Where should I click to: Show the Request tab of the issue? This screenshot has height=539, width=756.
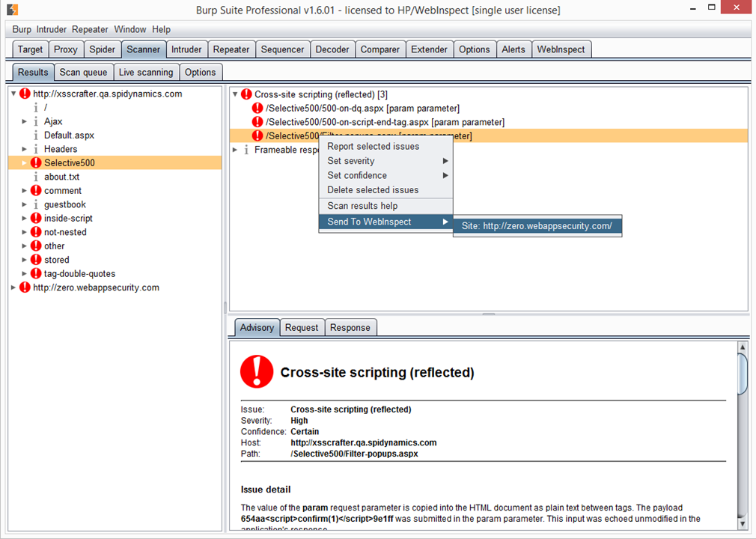[302, 328]
